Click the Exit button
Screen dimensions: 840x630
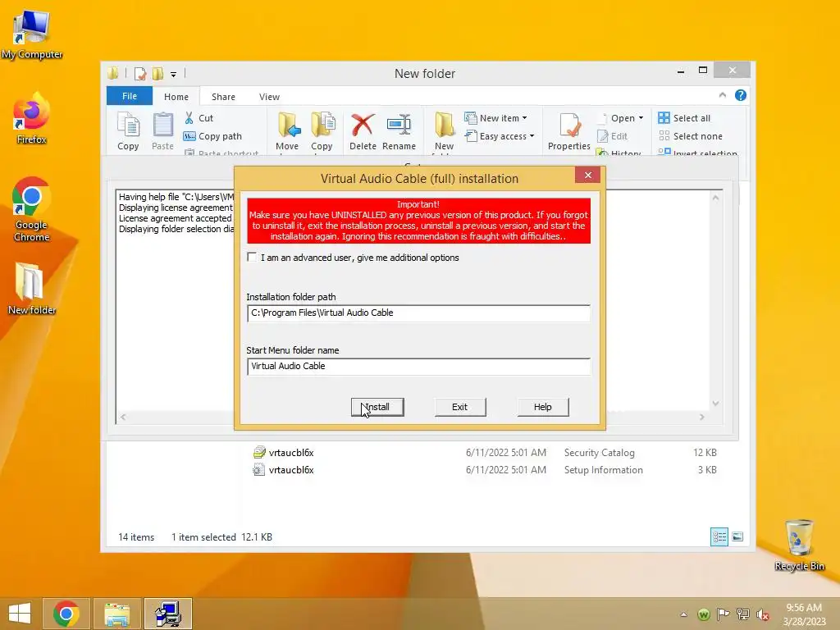point(459,407)
